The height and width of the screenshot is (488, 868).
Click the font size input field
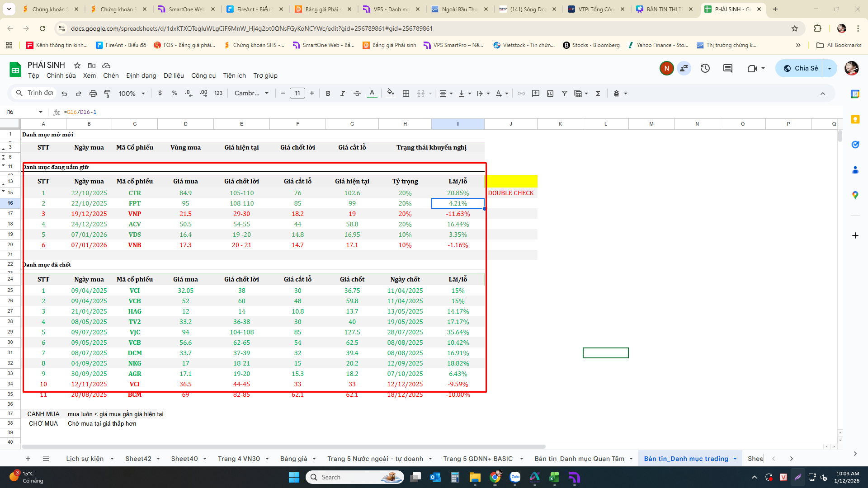[x=297, y=94]
